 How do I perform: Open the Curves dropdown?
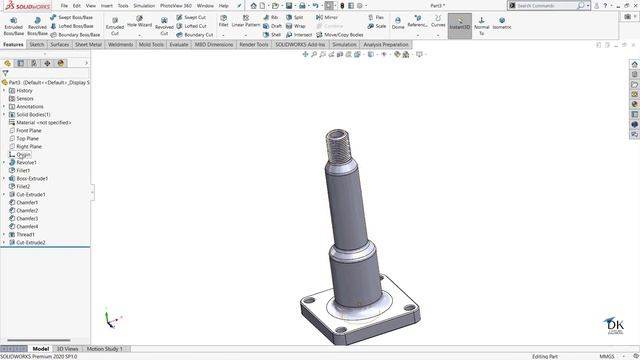click(438, 36)
